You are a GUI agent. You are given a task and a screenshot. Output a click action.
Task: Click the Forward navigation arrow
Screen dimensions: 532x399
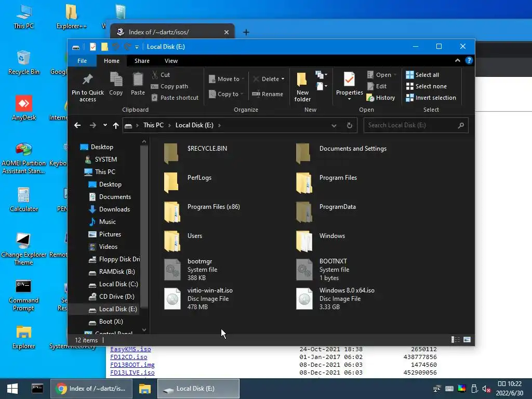point(92,125)
